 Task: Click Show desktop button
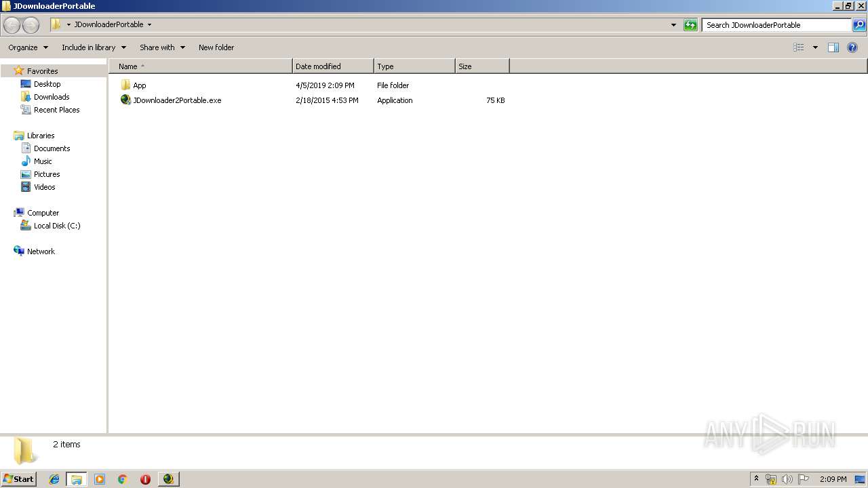pyautogui.click(x=860, y=479)
